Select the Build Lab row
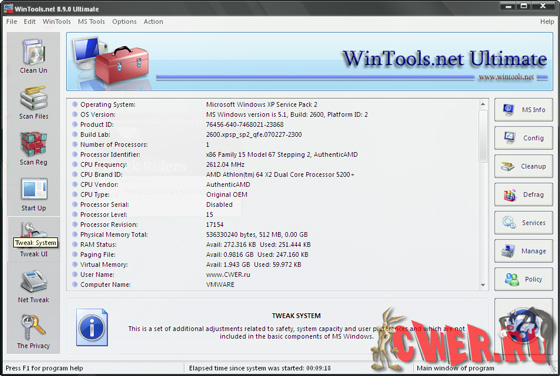Viewport: 560px width, 376px height. coord(273,135)
